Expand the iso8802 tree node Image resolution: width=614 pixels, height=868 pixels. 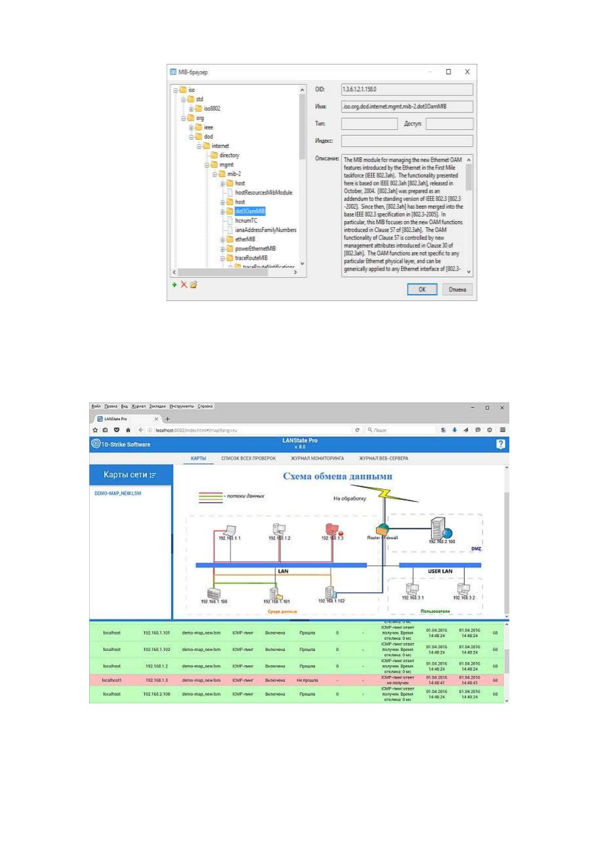pos(191,109)
